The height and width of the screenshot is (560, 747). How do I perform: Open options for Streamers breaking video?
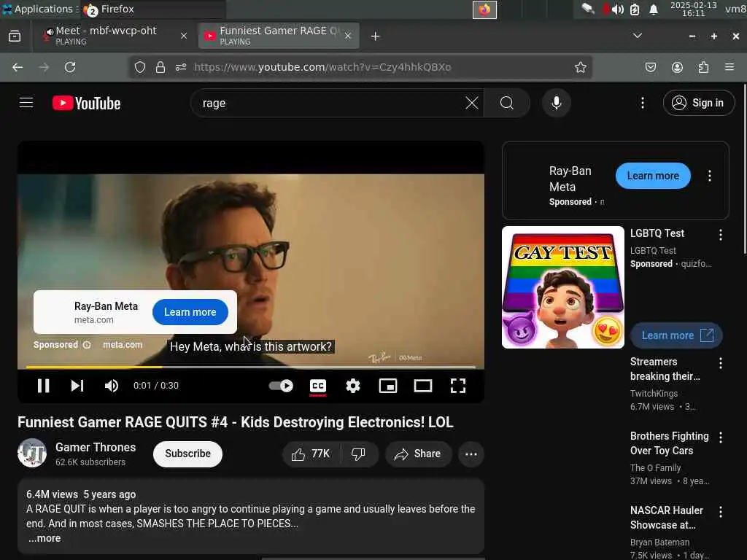[x=720, y=363]
